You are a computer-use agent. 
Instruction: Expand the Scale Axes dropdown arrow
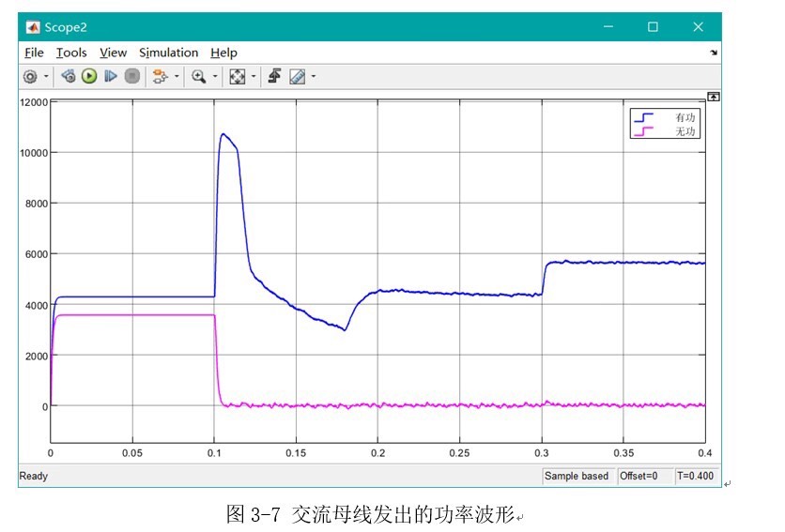pyautogui.click(x=254, y=77)
